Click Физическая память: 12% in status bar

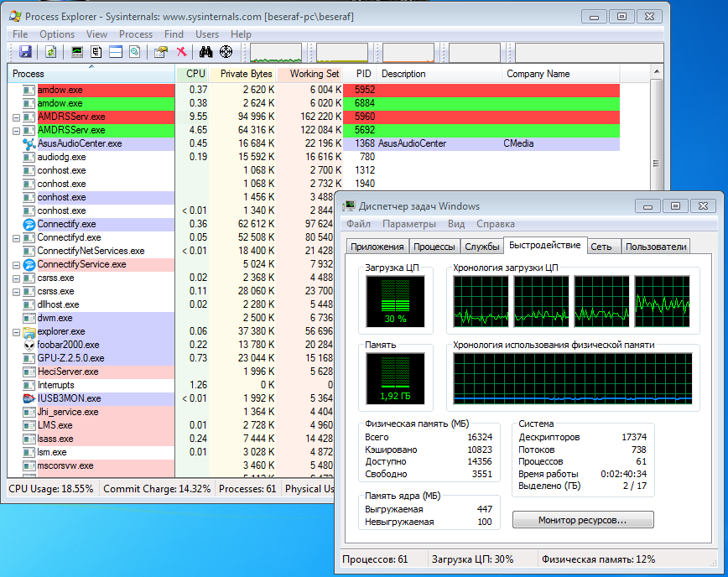pos(598,559)
